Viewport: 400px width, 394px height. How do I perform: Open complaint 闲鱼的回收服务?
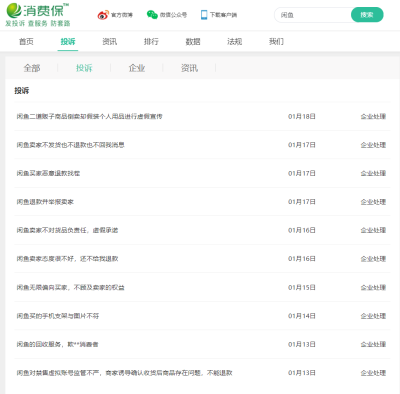[x=57, y=344]
